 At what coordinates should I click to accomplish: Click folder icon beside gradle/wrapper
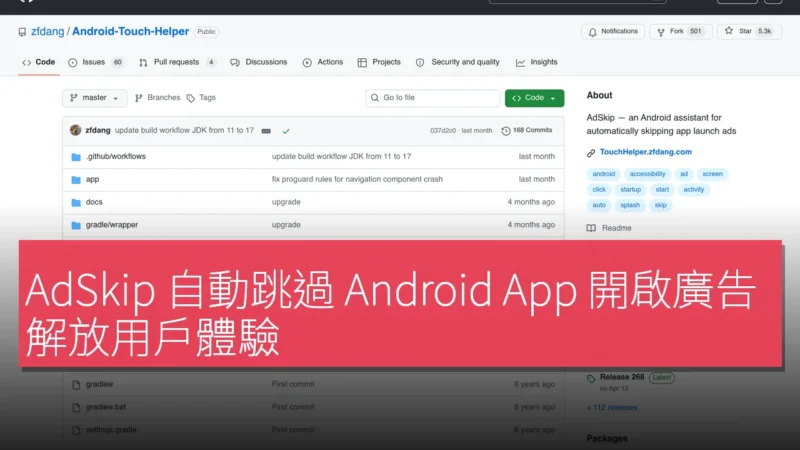coord(76,225)
